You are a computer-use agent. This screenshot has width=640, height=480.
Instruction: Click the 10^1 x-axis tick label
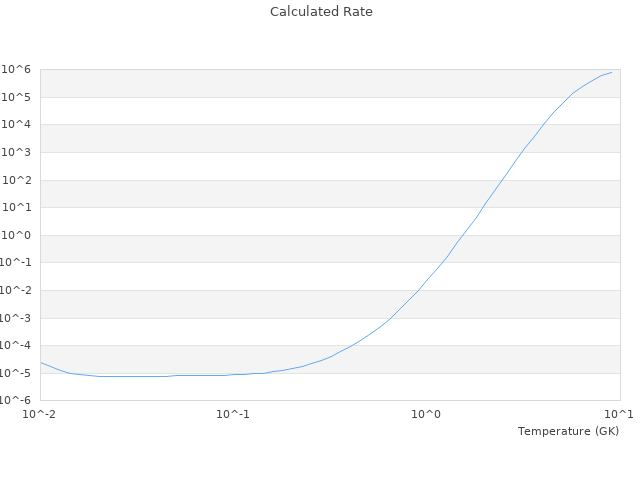point(618,414)
